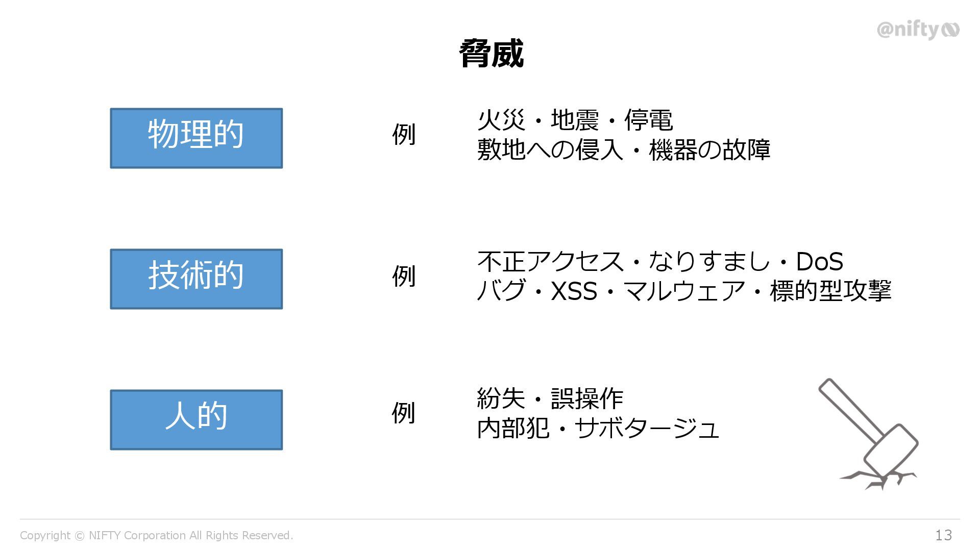Click the text 火災・地震・停電
The height and width of the screenshot is (551, 980).
(575, 121)
